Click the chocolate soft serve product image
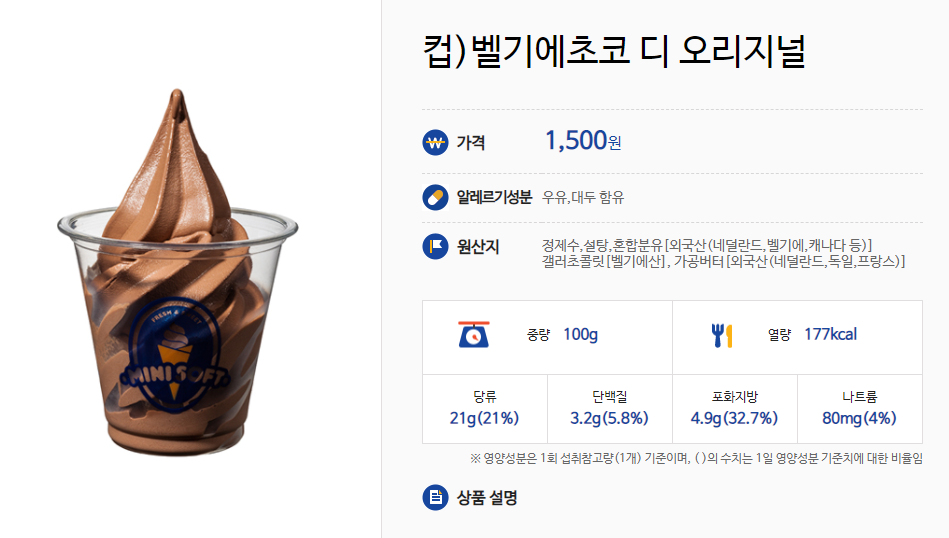The width and height of the screenshot is (949, 538). click(x=177, y=272)
